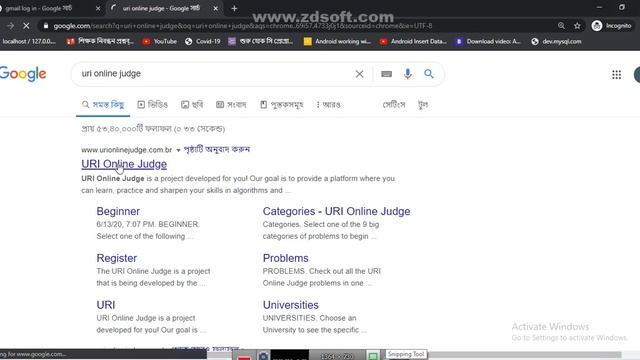Image resolution: width=640 pixels, height=360 pixels.
Task: Click the Snipping Tool taskbar label
Action: click(x=406, y=354)
